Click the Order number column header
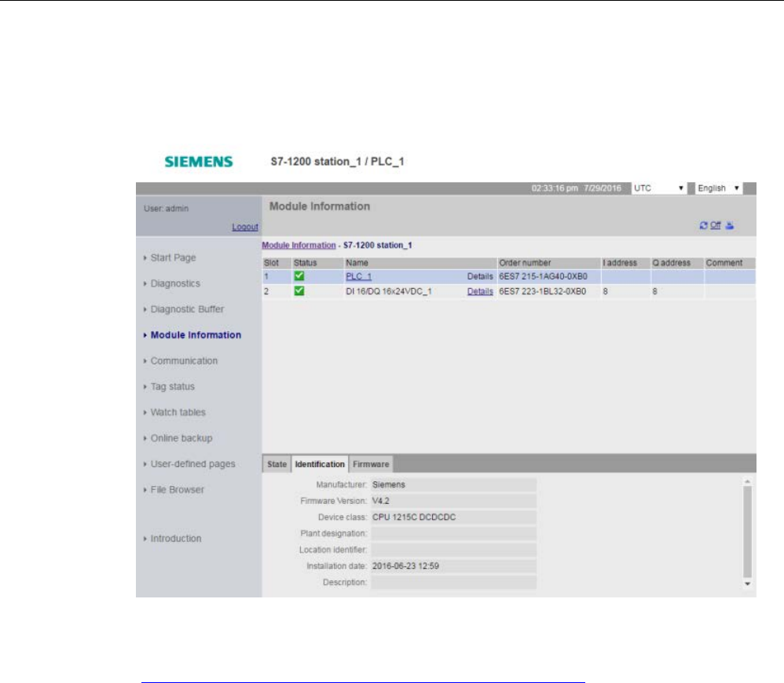The width and height of the screenshot is (784, 683). click(x=548, y=263)
